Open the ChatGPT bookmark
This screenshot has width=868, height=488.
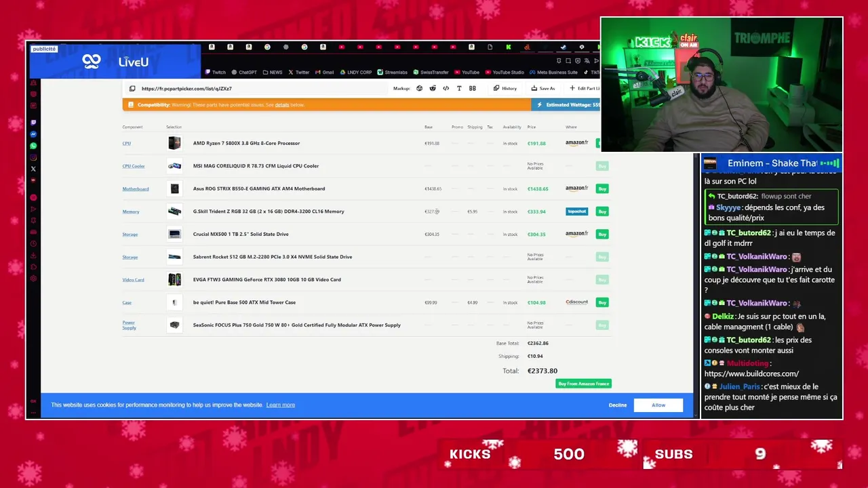pyautogui.click(x=244, y=72)
